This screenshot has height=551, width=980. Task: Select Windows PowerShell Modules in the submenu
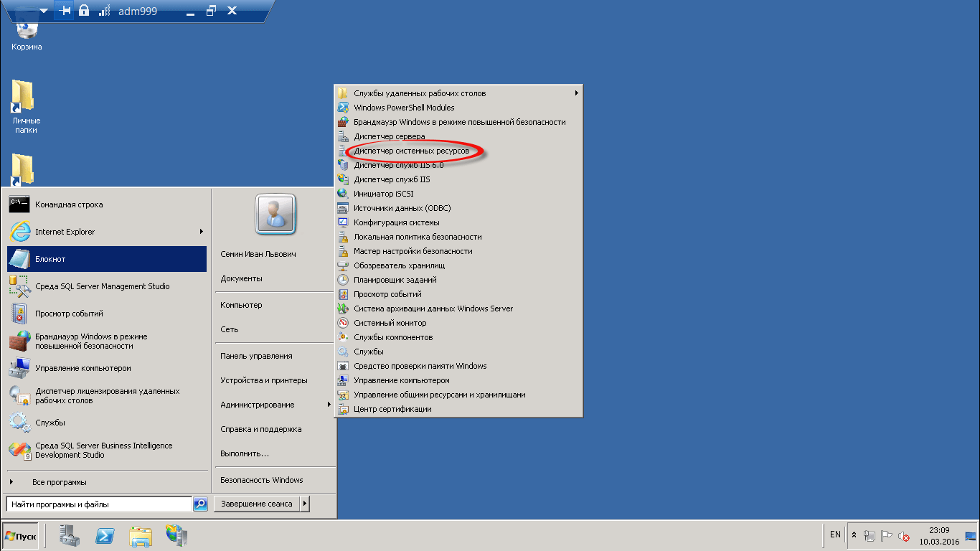pos(458,108)
